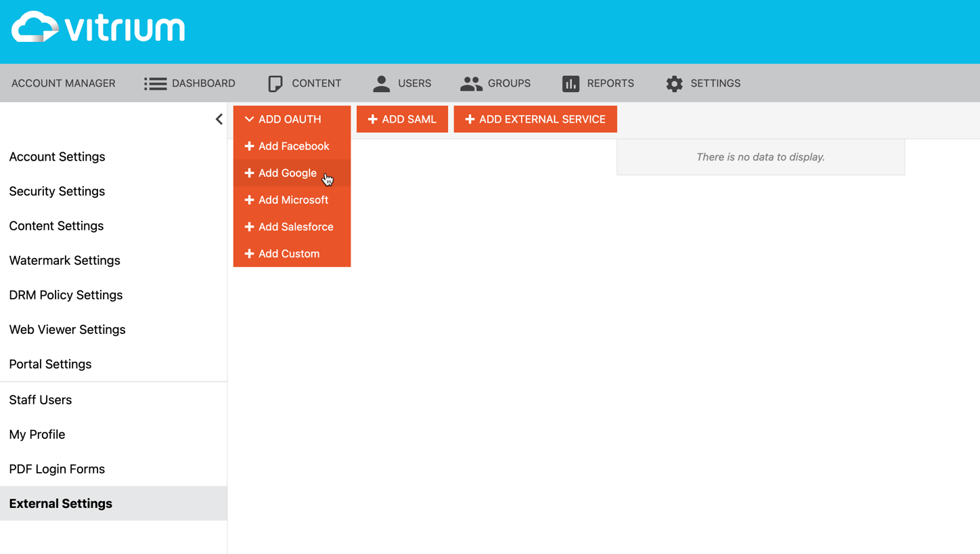The image size is (980, 554).
Task: Select Add Custom OAuth option
Action: click(288, 254)
